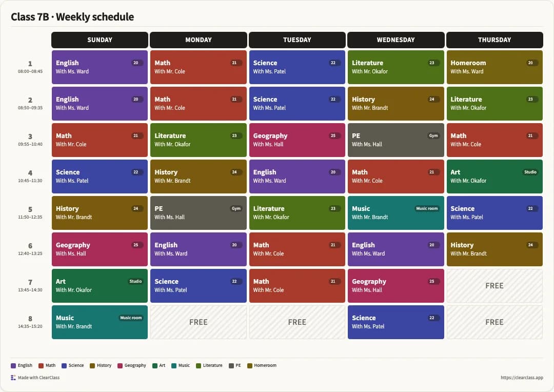Click period 6 time label 12:40–13:25
This screenshot has height=392, width=554.
[x=30, y=253]
